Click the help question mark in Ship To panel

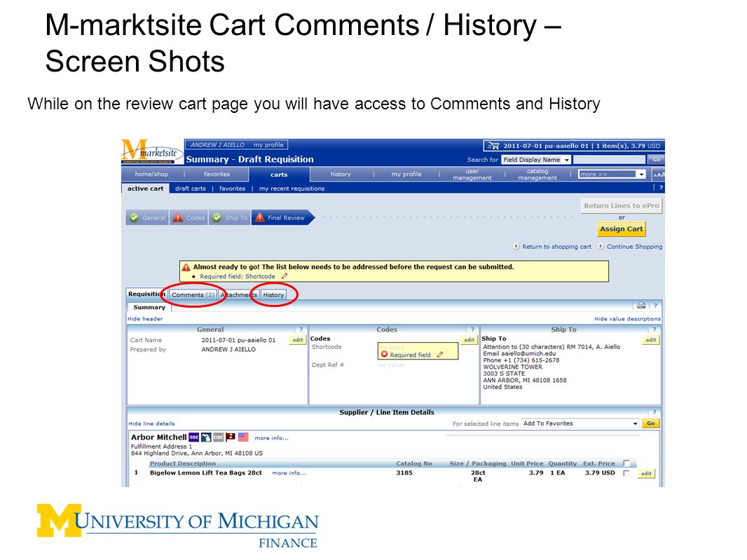(654, 329)
